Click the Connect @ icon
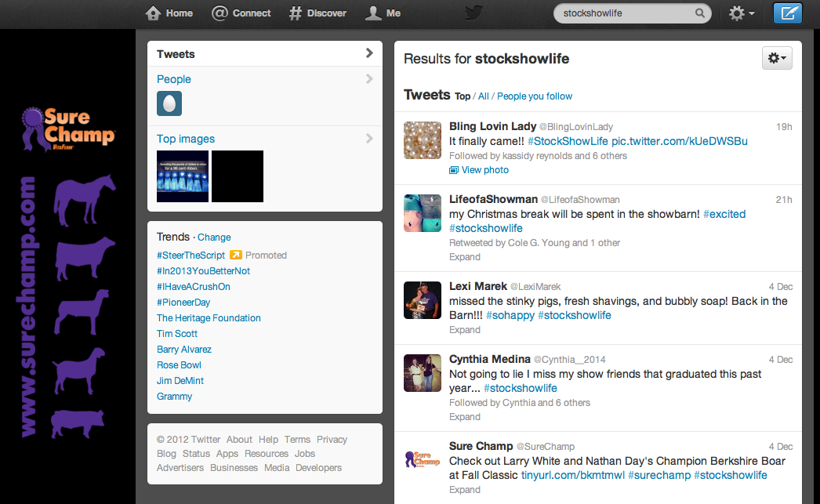The image size is (820, 504). tap(220, 13)
